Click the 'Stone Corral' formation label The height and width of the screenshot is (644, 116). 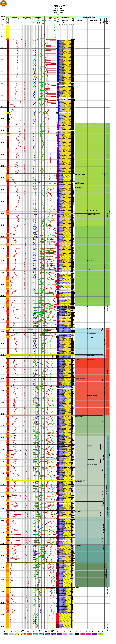point(91,355)
